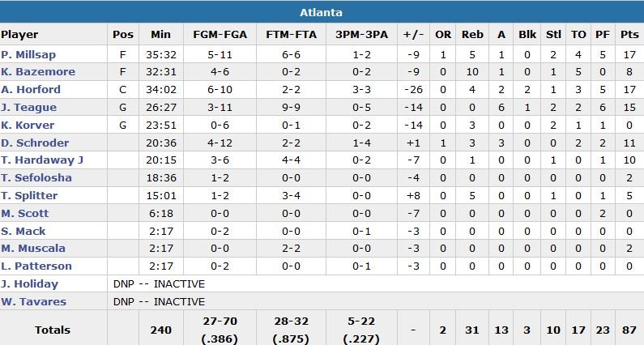Open A. Horford player page
The image size is (644, 345).
click(32, 90)
